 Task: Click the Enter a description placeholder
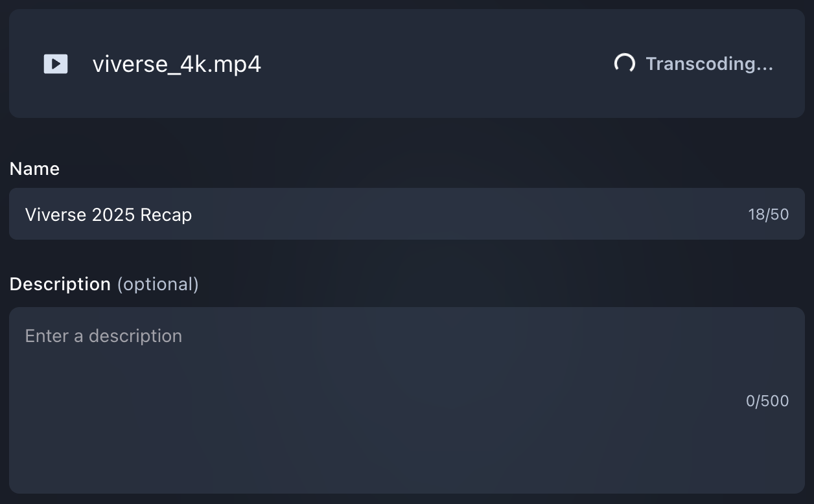pyautogui.click(x=104, y=336)
